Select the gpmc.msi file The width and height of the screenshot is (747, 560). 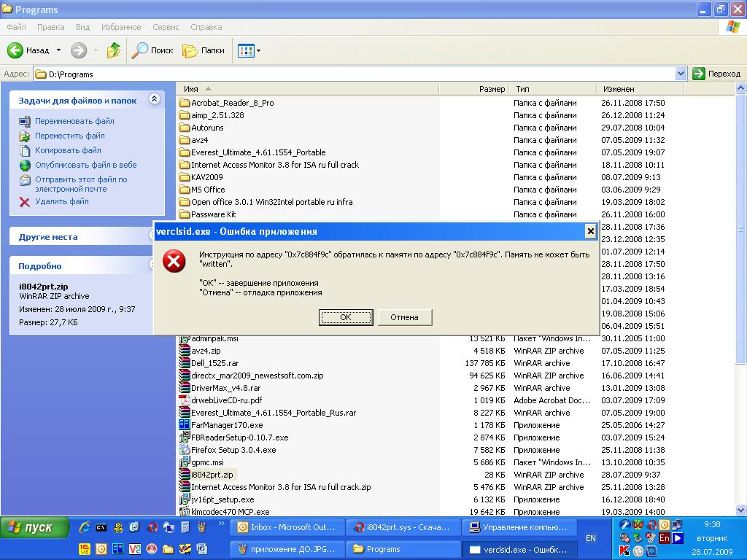pos(206,462)
